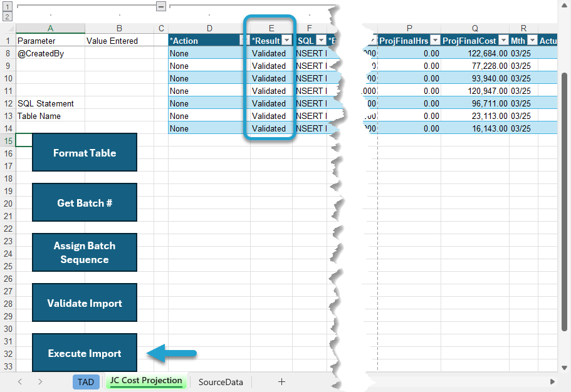
Task: Open the *Result column filter dropdown
Action: pos(287,40)
